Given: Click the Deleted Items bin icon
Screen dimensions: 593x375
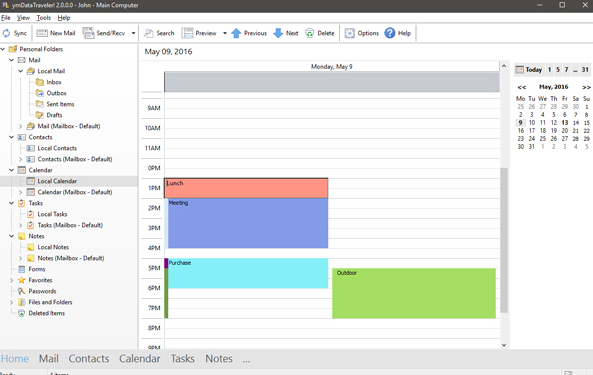Looking at the screenshot, I should click(x=22, y=313).
